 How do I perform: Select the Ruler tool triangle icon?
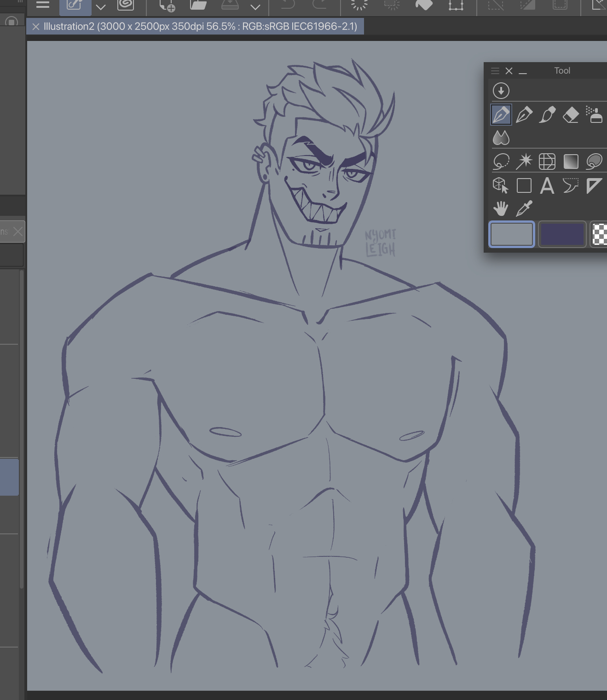(x=594, y=186)
